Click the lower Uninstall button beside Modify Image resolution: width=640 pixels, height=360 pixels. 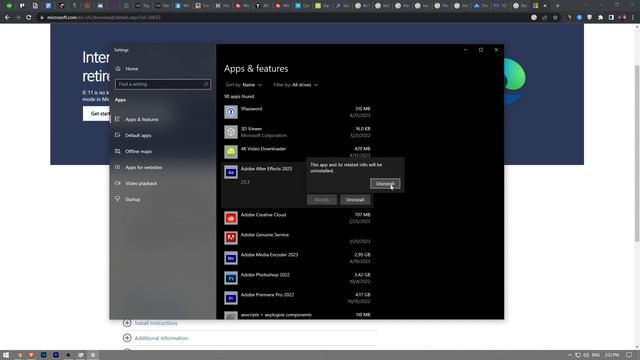pos(355,200)
